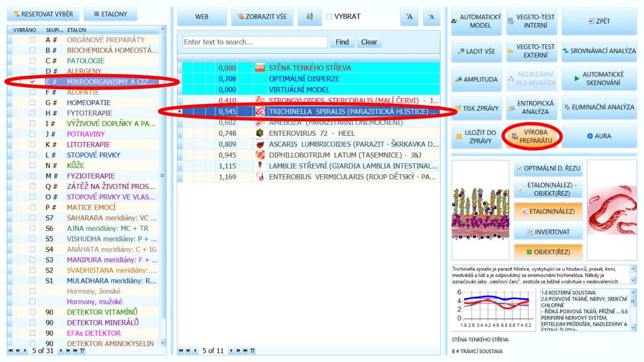Click the sort order icon button

coord(310,17)
